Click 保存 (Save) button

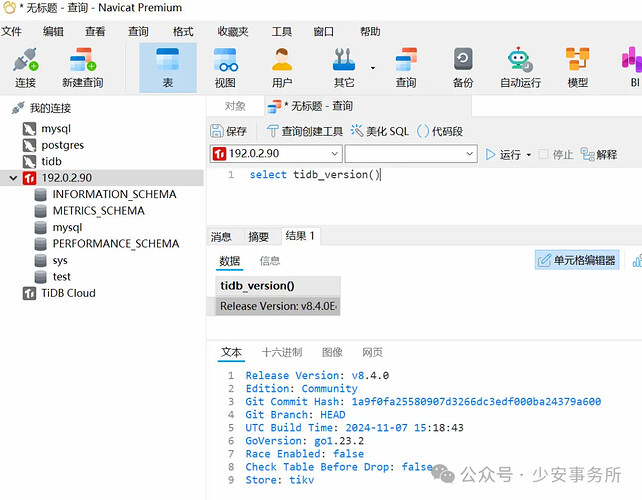point(228,131)
